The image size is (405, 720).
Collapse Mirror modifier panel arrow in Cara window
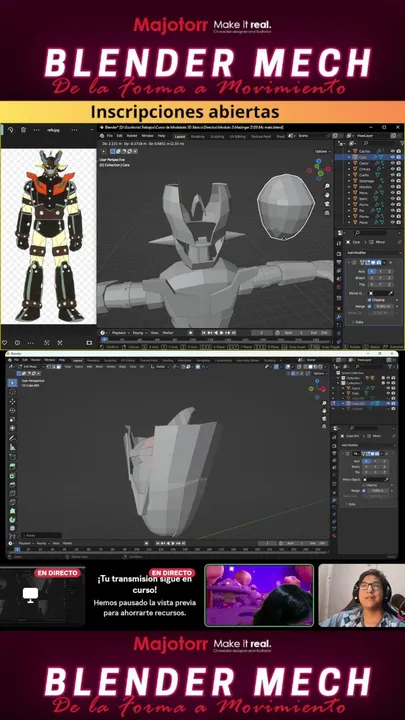point(349,263)
